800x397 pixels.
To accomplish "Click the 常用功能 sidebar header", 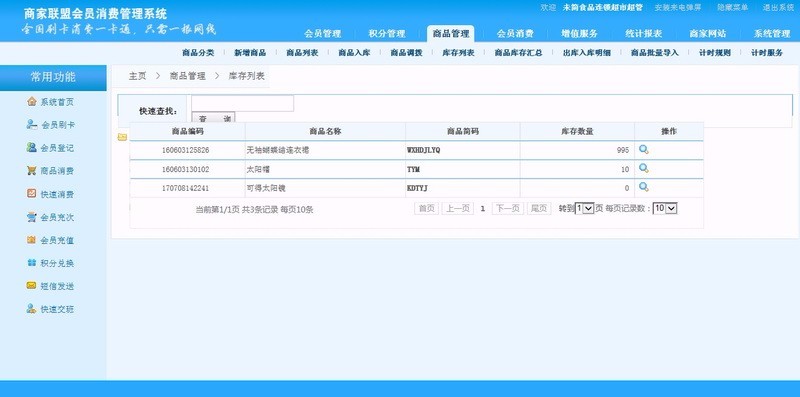I will click(x=53, y=77).
